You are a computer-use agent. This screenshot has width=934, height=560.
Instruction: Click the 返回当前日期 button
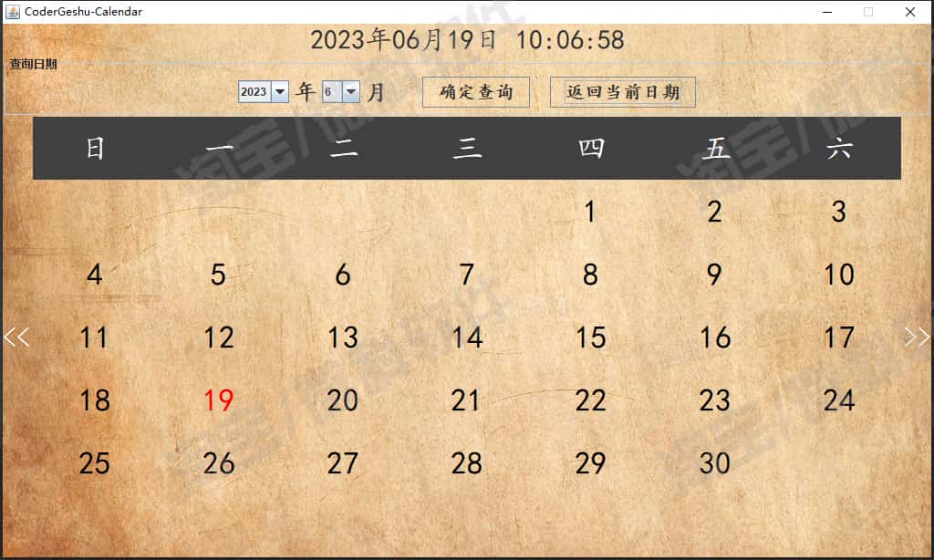pos(622,92)
